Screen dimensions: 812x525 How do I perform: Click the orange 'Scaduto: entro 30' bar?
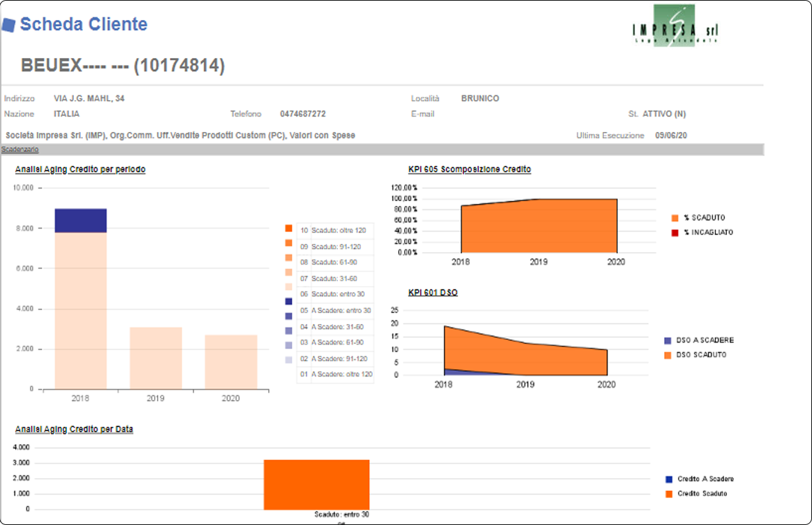click(317, 485)
